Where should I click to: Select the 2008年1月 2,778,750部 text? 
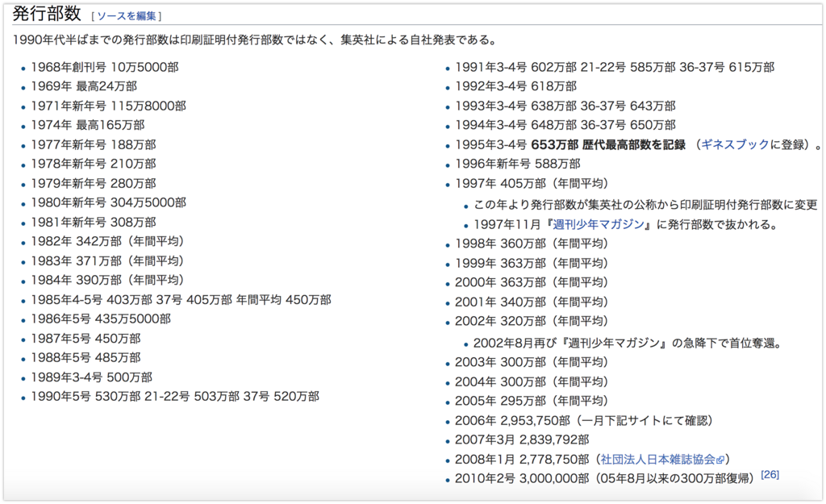click(x=522, y=460)
